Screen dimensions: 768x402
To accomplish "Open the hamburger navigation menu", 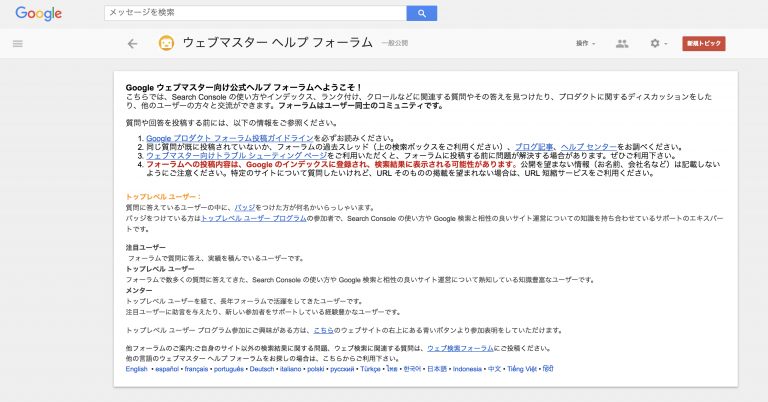I will [18, 44].
